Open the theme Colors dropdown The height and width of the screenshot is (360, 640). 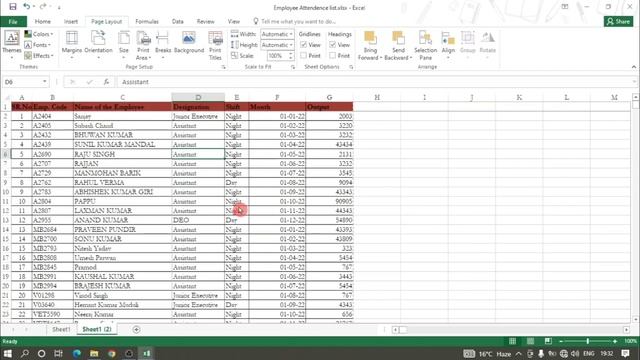(x=39, y=34)
